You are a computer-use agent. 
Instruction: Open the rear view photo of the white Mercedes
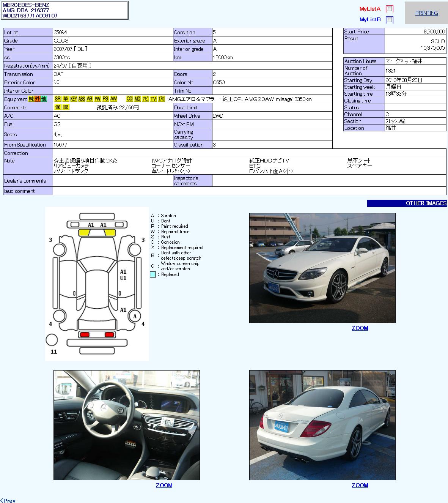[322, 425]
